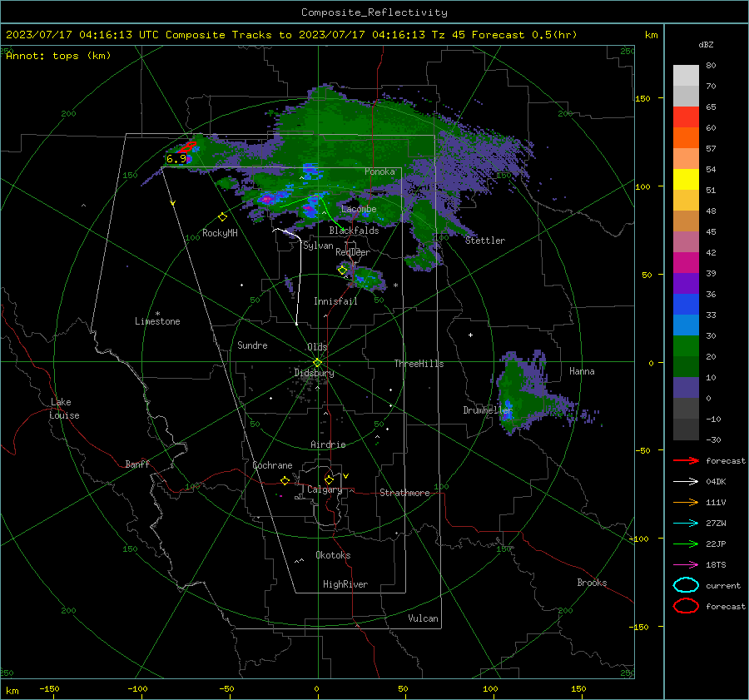Click the 'Calgary' city label

(x=325, y=489)
